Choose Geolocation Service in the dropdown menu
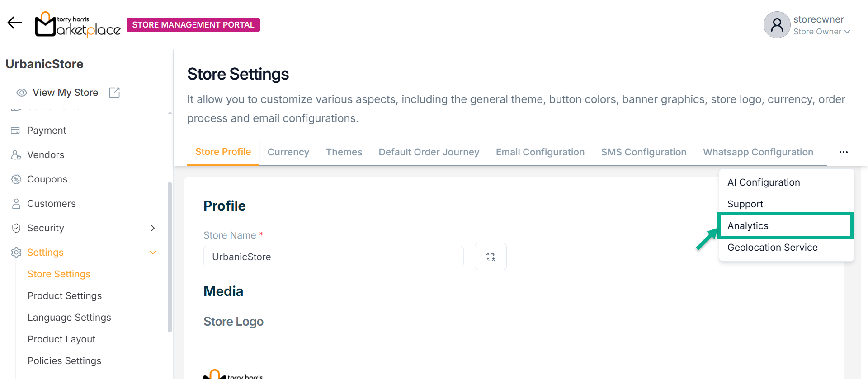 [x=772, y=248]
